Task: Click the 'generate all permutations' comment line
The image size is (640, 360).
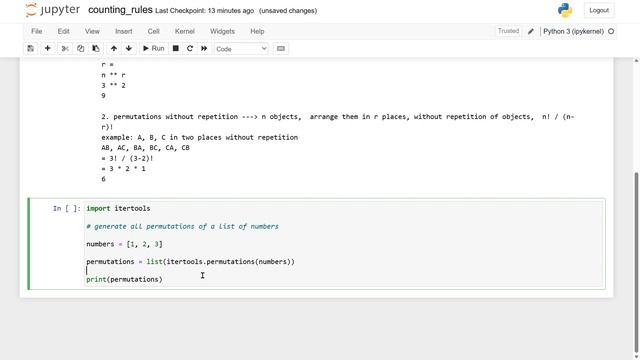Action: coord(182,226)
